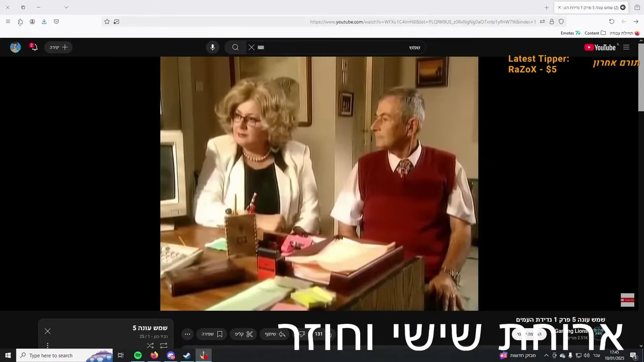Open playlist panel three-dot menu
Image resolution: width=644 pixels, height=362 pixels.
tap(48, 345)
